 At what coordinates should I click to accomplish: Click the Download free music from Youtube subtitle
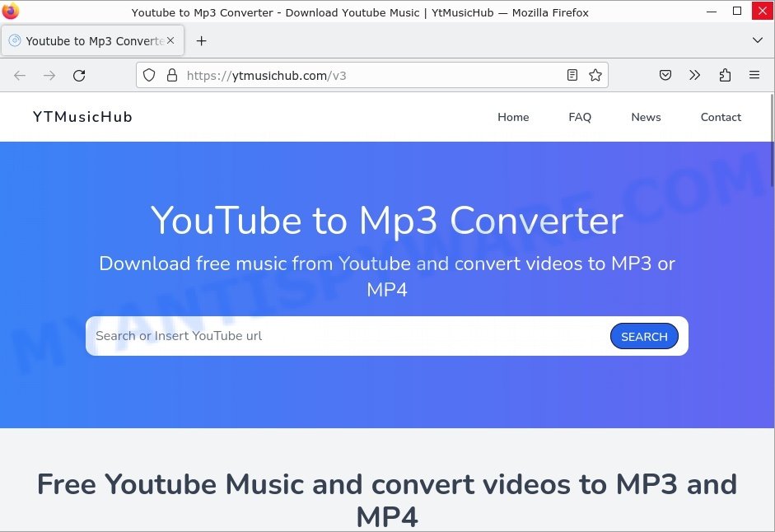pyautogui.click(x=387, y=277)
